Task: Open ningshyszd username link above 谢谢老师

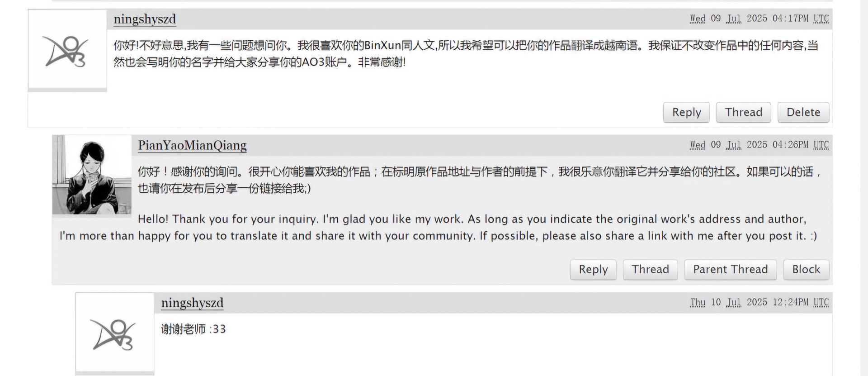Action: pyautogui.click(x=192, y=303)
